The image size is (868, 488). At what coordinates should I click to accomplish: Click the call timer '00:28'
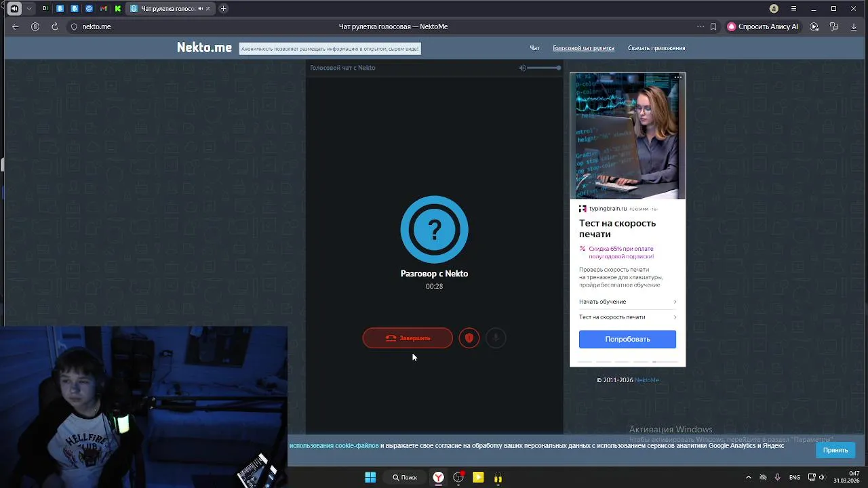(434, 286)
